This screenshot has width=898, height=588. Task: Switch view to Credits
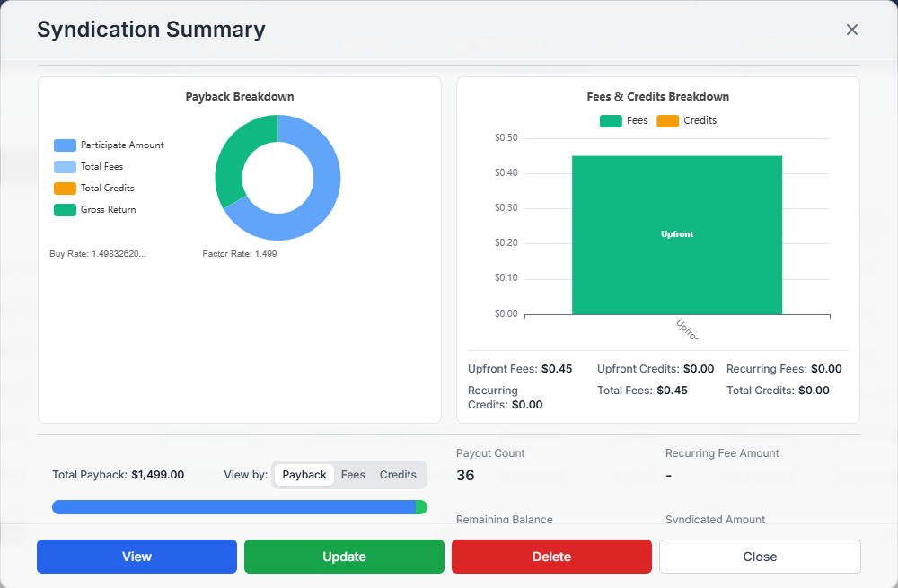[397, 475]
